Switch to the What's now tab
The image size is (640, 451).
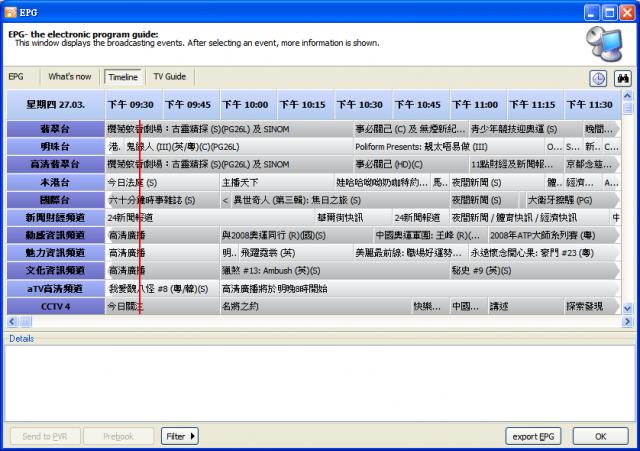(69, 77)
